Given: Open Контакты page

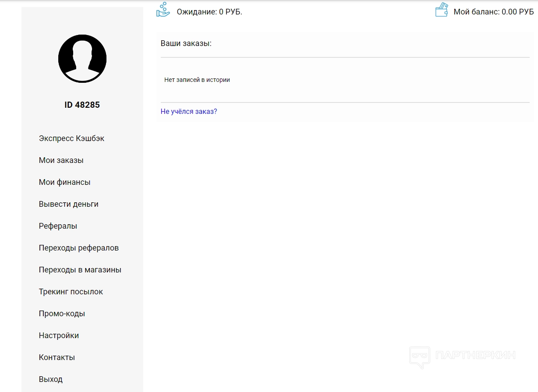Looking at the screenshot, I should pos(57,357).
